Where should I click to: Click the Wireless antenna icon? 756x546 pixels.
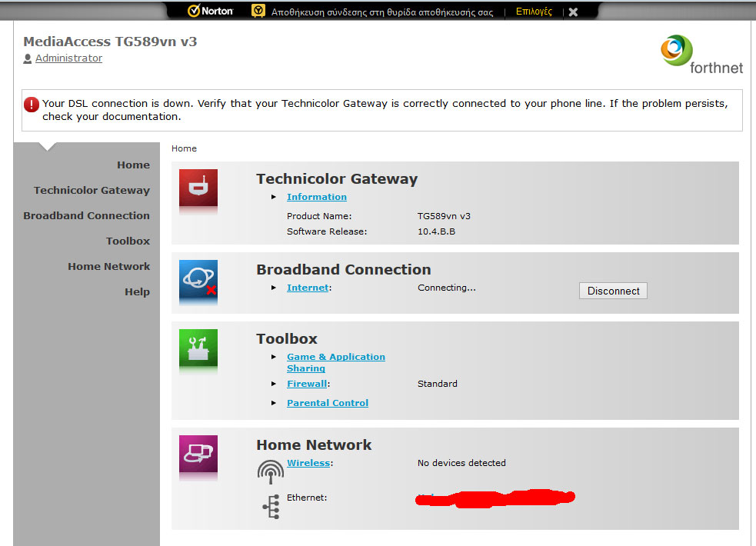pyautogui.click(x=271, y=471)
